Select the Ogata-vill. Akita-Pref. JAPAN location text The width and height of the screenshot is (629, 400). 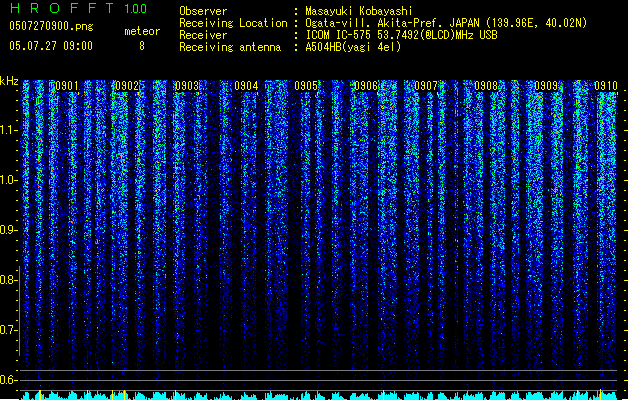[x=446, y=23]
